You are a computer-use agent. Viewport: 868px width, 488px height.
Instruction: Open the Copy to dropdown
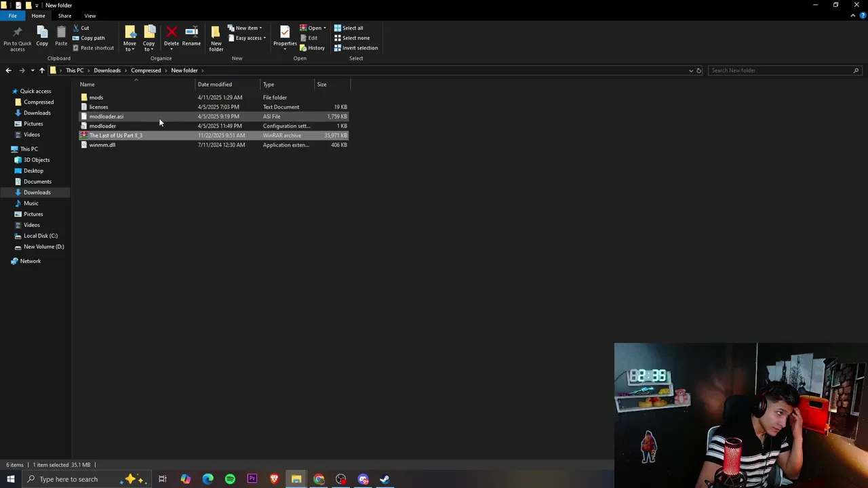[149, 45]
